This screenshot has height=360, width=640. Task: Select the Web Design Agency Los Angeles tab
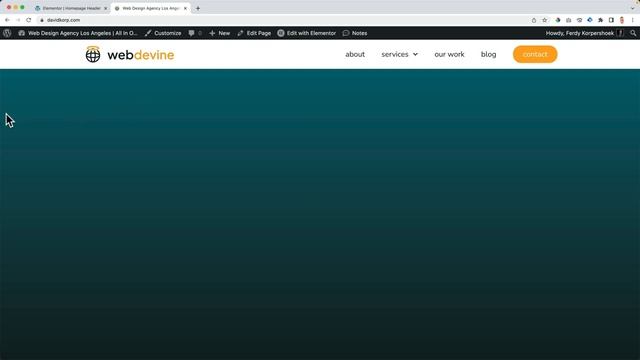[x=150, y=8]
